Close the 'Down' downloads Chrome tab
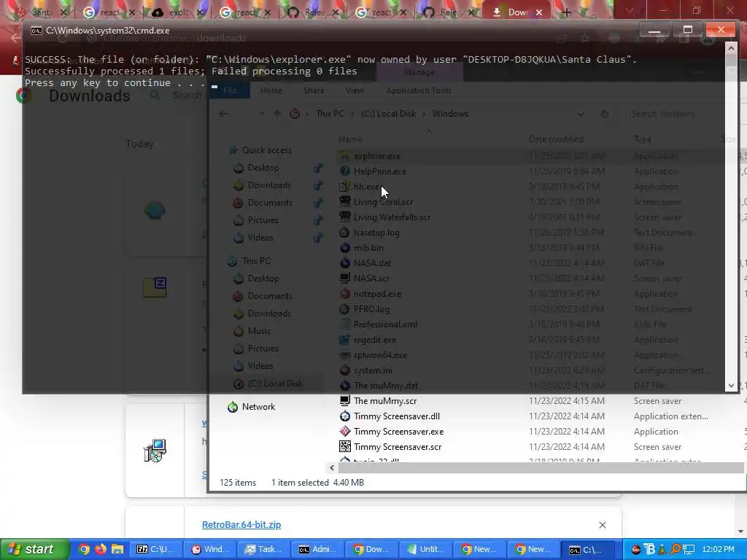This screenshot has width=747, height=560. pos(539,12)
